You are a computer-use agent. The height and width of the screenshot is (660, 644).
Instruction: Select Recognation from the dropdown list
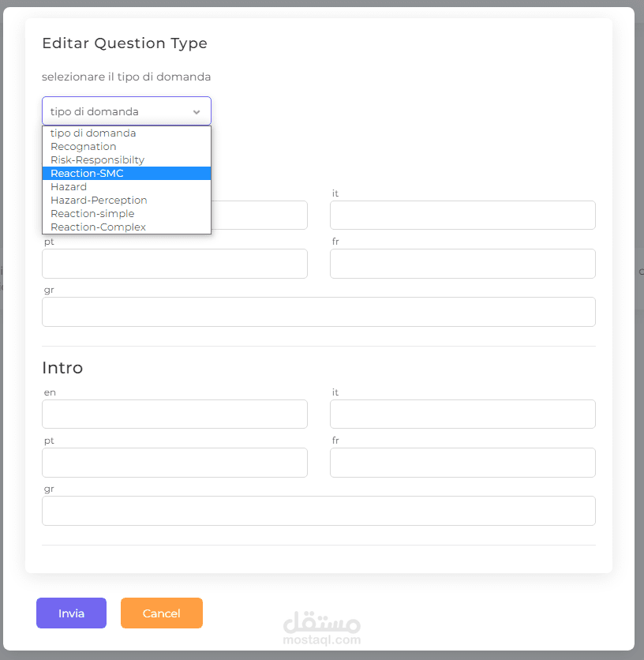coord(84,147)
